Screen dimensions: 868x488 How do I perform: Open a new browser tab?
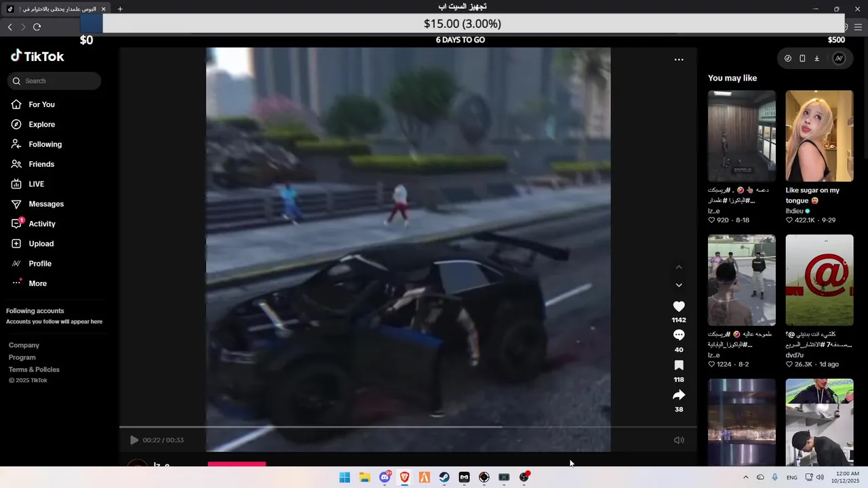click(120, 9)
